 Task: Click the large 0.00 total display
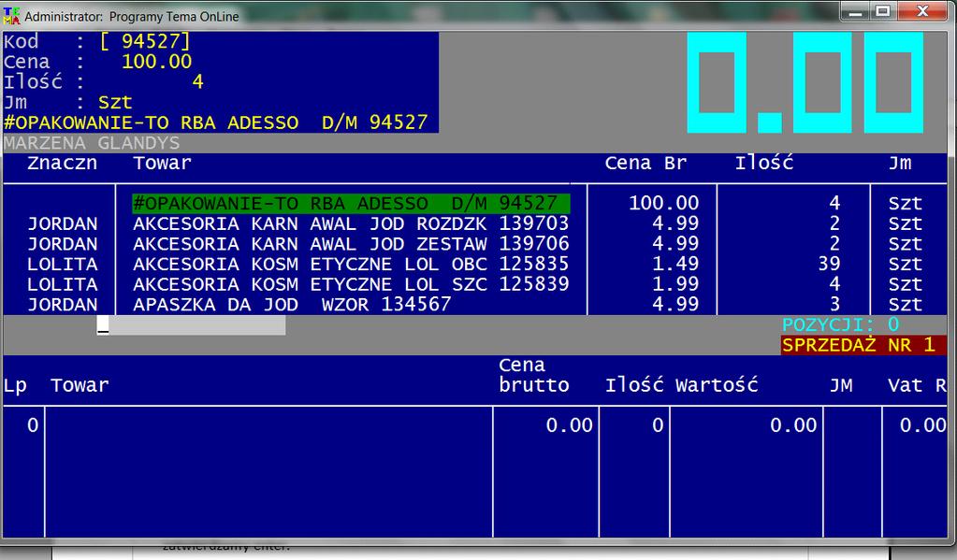(805, 83)
